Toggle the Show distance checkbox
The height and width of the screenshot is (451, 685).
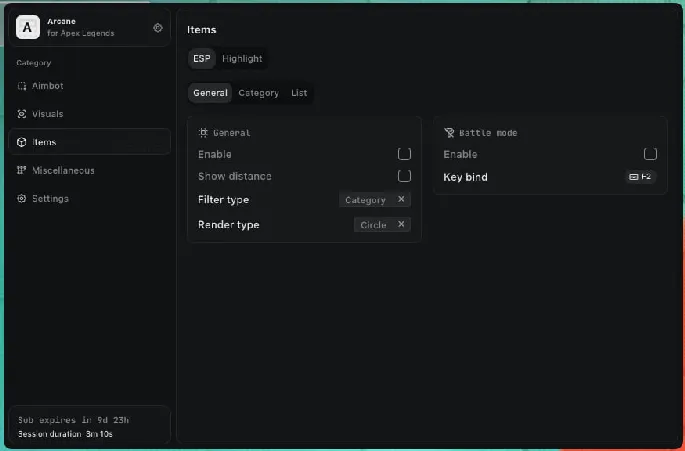pyautogui.click(x=404, y=176)
